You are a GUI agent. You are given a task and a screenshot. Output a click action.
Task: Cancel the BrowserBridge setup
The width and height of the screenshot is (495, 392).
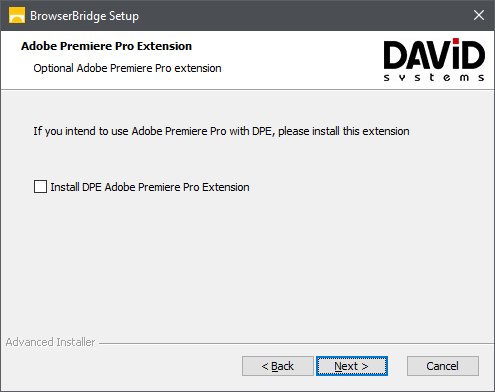pyautogui.click(x=443, y=366)
